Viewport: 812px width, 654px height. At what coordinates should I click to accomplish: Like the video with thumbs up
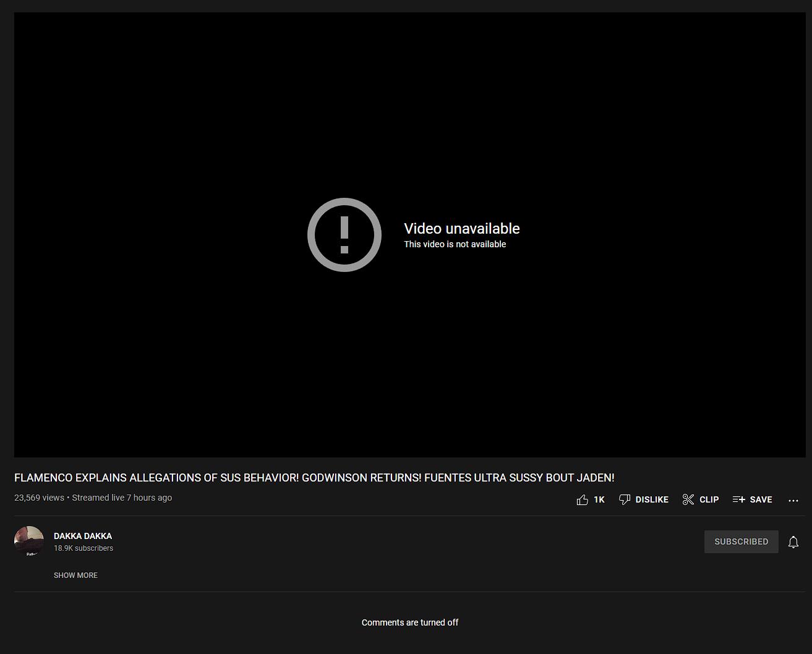[590, 499]
